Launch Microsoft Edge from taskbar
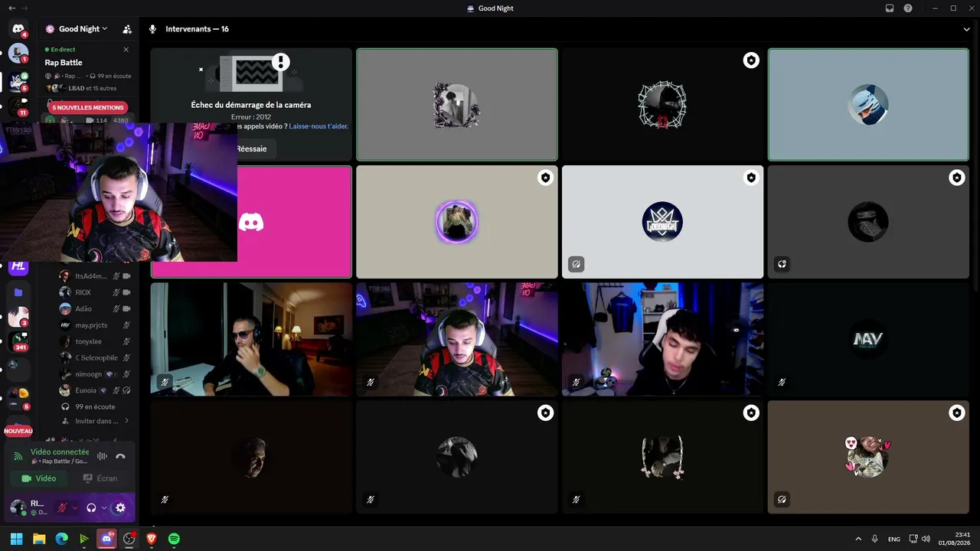 (x=61, y=539)
